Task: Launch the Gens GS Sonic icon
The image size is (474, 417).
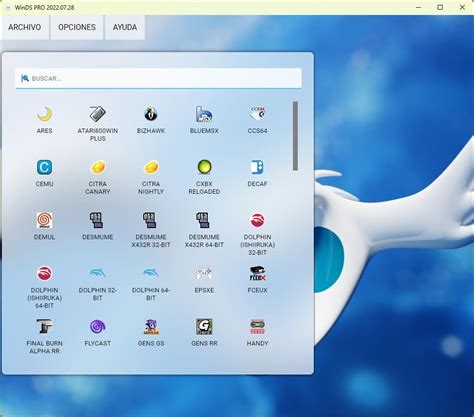Action: (151, 327)
